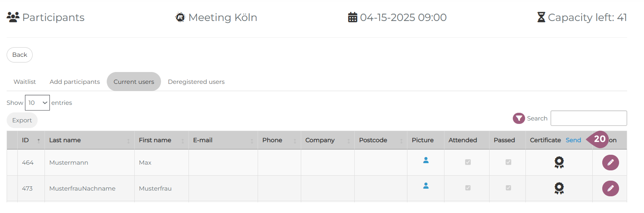Toggle Passed checkbox for MusterfrauNachname
This screenshot has height=213, width=644.
[508, 188]
